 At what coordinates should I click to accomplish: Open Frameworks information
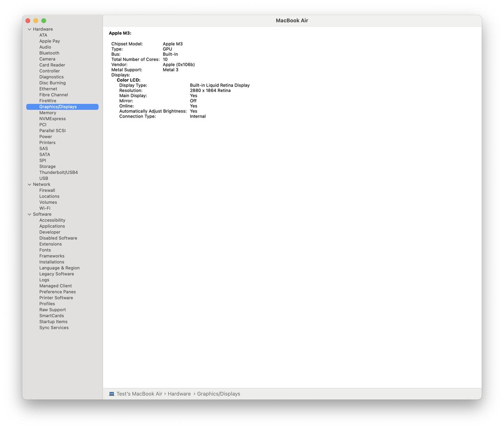(52, 256)
